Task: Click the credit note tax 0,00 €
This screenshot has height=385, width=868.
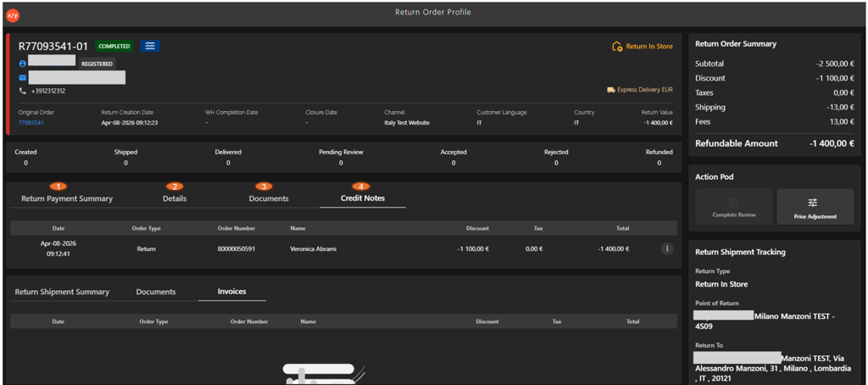Action: coord(534,249)
